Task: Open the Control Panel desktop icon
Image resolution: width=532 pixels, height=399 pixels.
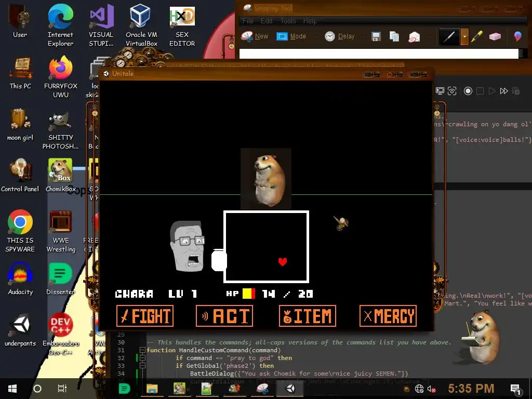Action: pos(20,176)
